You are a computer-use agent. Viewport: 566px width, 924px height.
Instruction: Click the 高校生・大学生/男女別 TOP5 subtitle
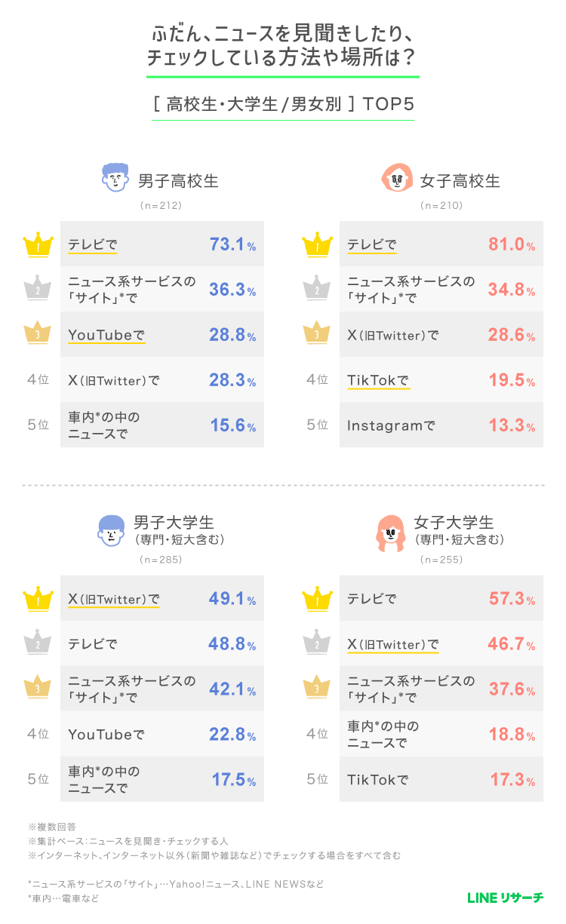tap(283, 103)
